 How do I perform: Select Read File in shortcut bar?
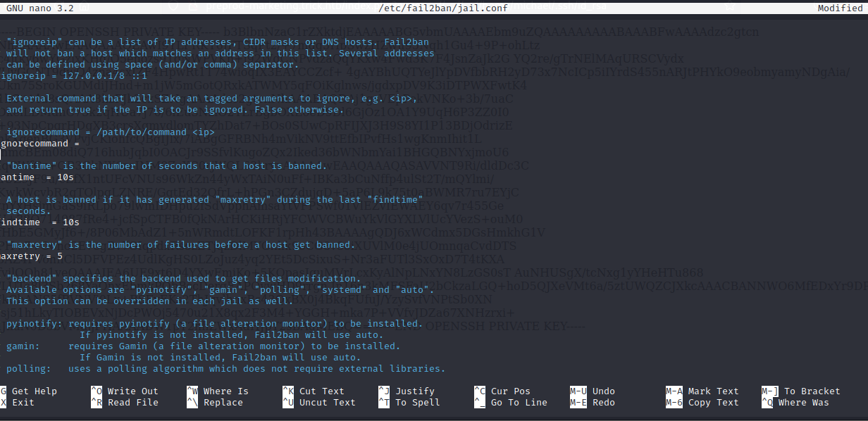132,403
